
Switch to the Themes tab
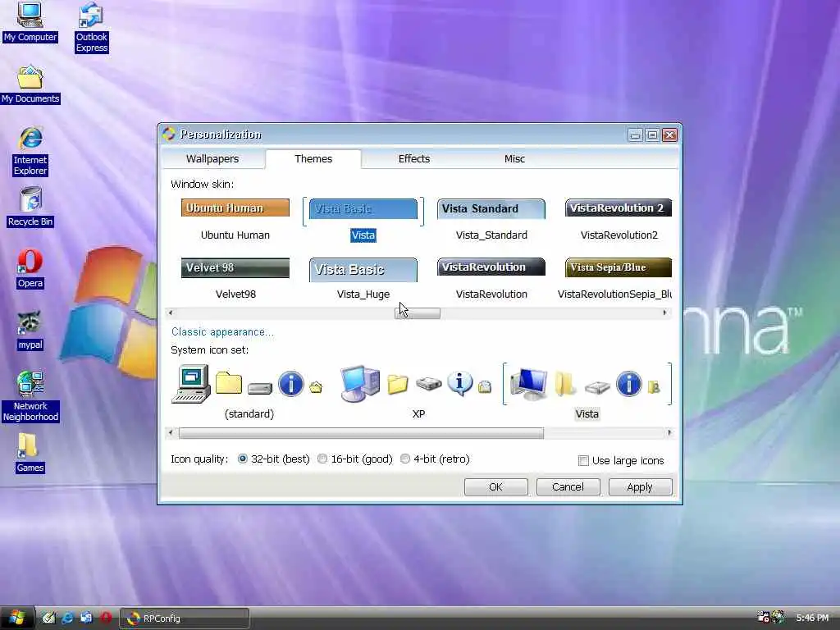313,158
